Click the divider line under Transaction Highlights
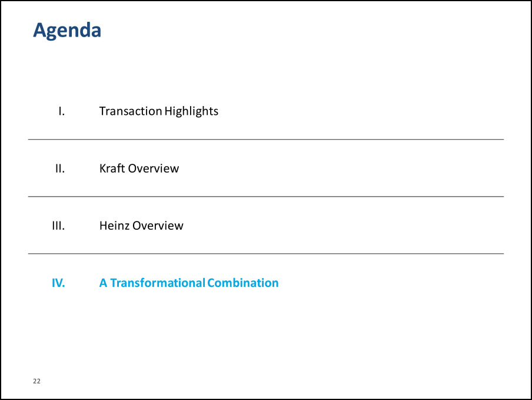This screenshot has height=400, width=532. [266, 140]
